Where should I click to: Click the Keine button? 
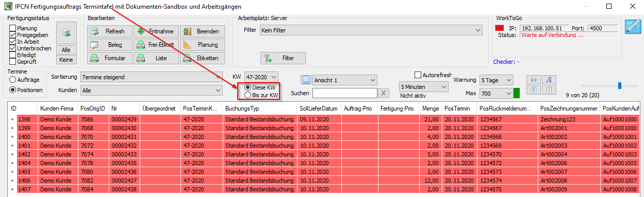tap(66, 60)
